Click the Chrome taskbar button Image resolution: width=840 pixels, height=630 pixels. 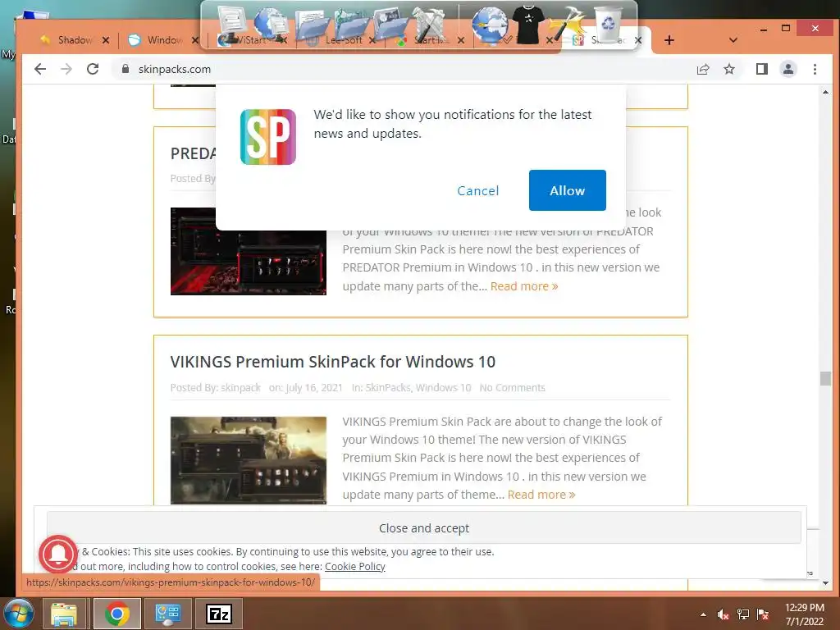[116, 614]
